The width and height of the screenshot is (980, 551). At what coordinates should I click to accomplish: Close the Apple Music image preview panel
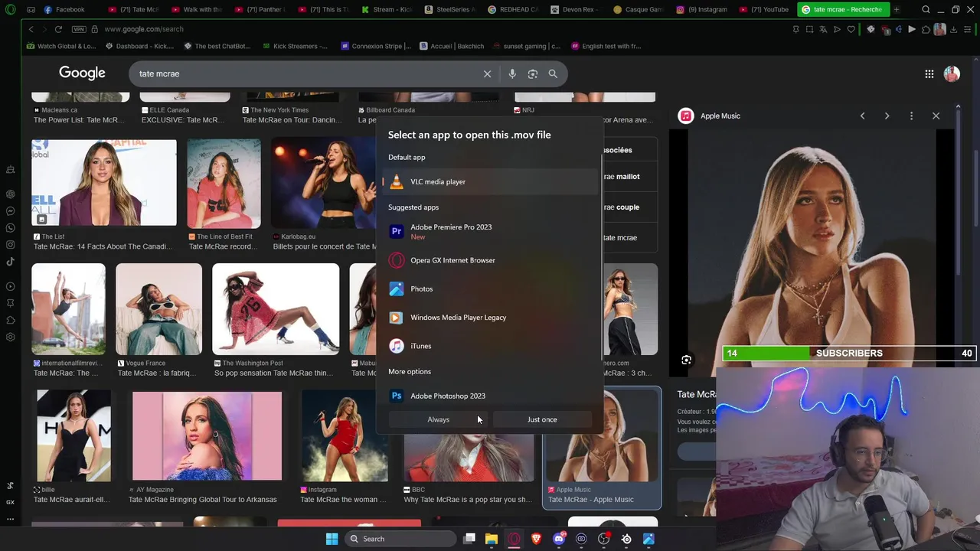[936, 116]
